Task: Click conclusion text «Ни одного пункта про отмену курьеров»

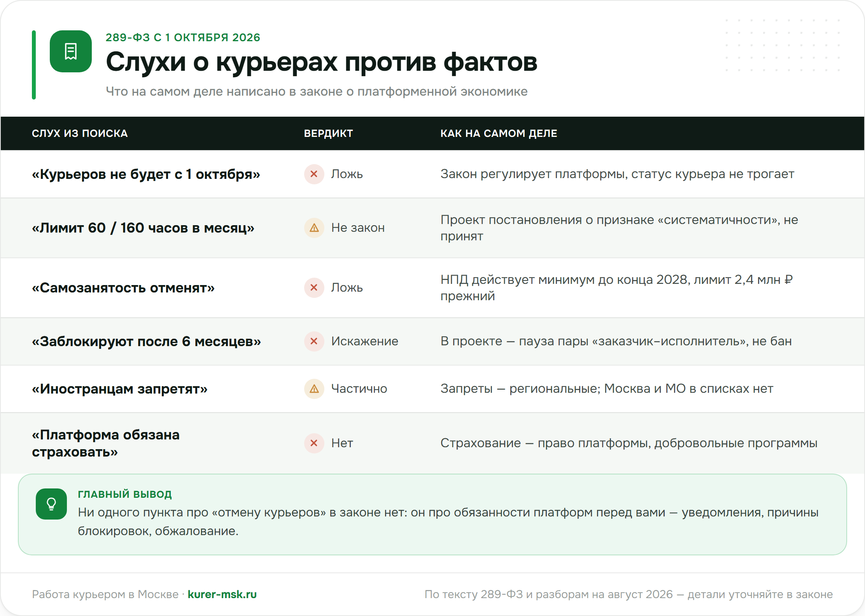Action: [448, 521]
